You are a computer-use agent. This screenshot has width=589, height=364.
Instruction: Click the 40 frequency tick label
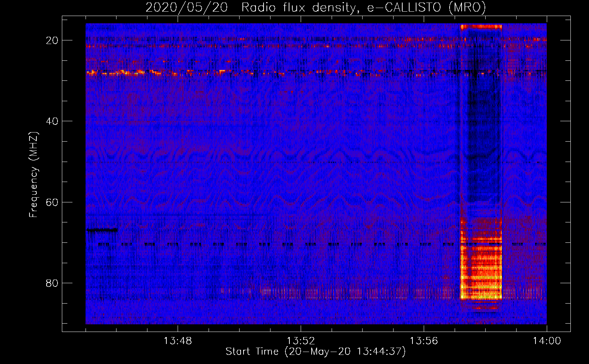click(52, 121)
